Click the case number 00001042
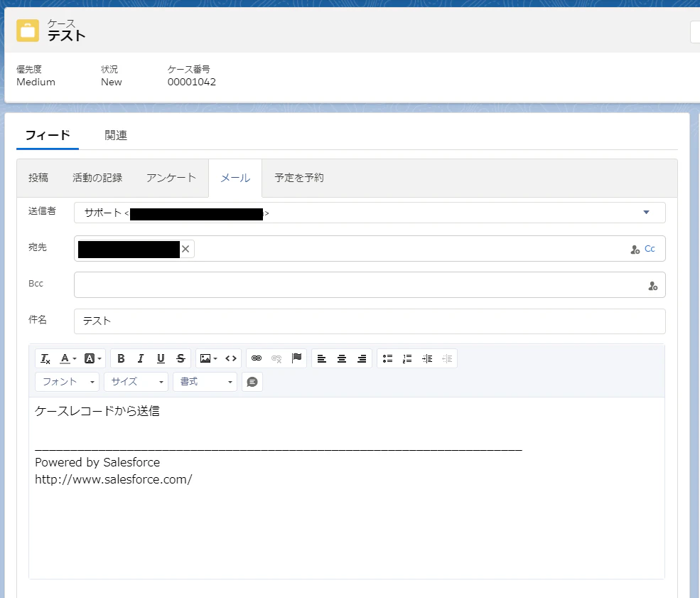Viewport: 700px width, 598px height. 191,82
